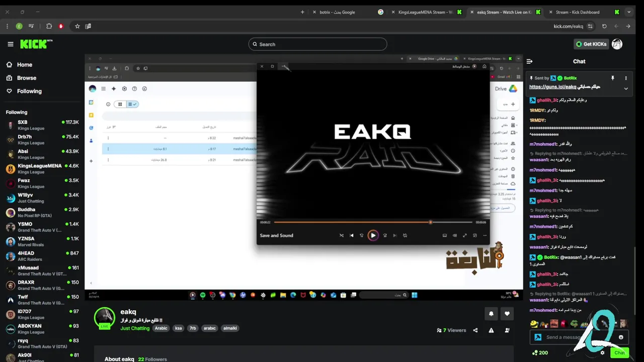Switch to Stream - Kick Dashboard tab

[x=583, y=12]
